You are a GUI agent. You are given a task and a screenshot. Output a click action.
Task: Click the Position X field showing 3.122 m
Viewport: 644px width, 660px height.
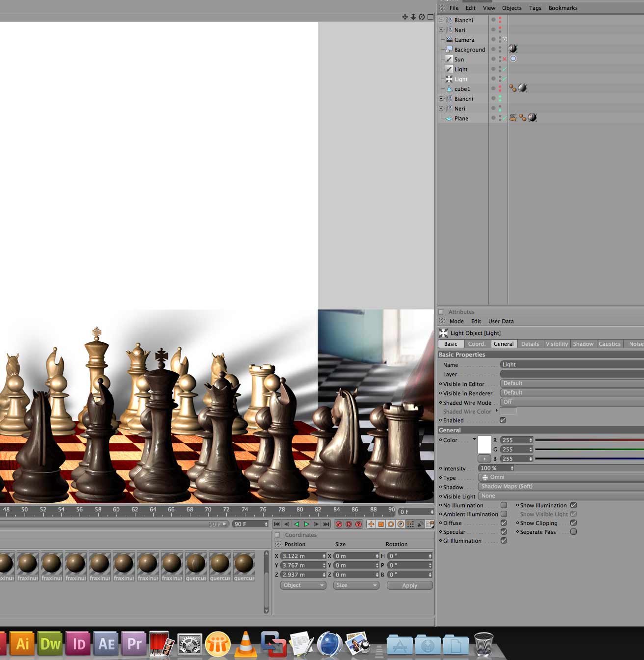pos(303,556)
